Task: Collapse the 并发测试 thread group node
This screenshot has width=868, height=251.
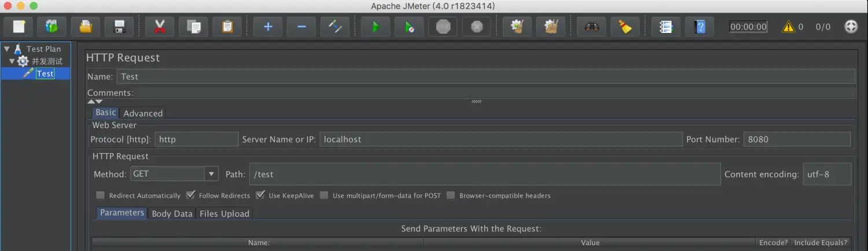Action: [x=12, y=61]
